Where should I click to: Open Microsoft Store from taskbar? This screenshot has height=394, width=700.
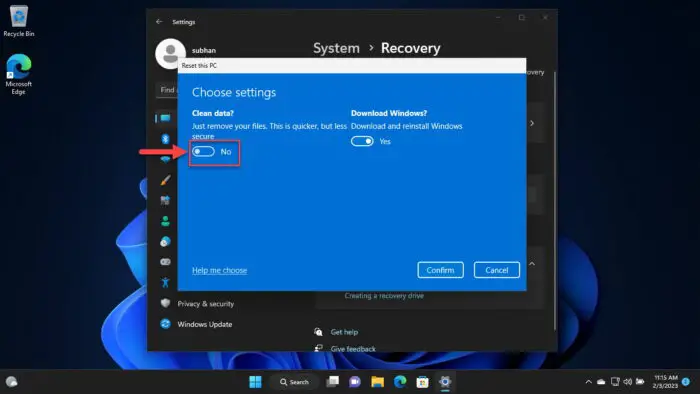pyautogui.click(x=422, y=382)
